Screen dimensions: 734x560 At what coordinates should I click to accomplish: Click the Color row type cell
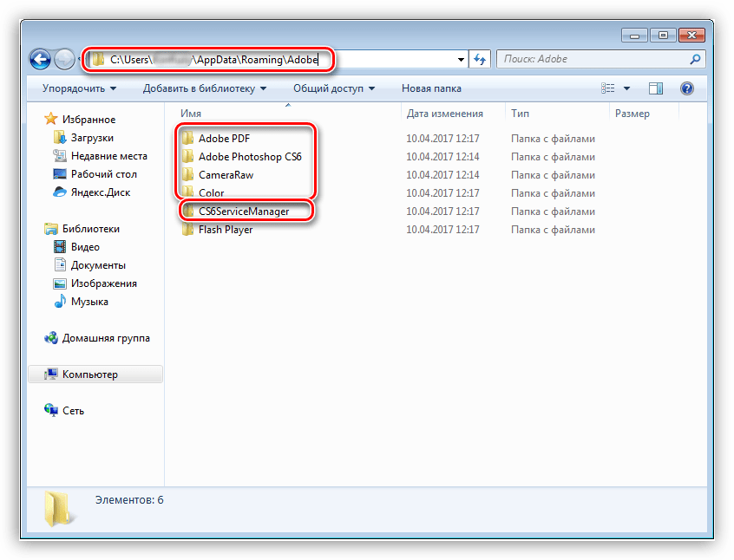click(553, 193)
